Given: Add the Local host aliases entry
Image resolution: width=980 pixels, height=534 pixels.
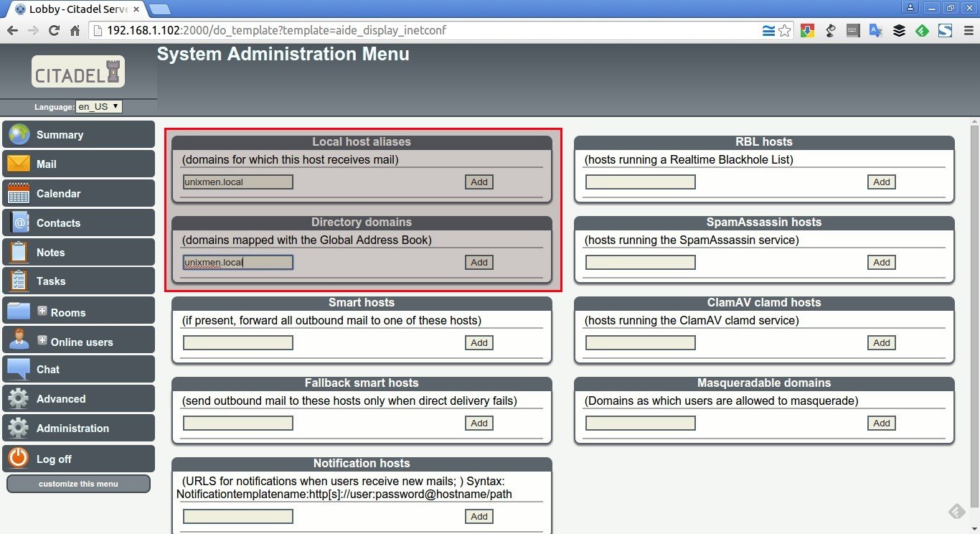Looking at the screenshot, I should 479,182.
